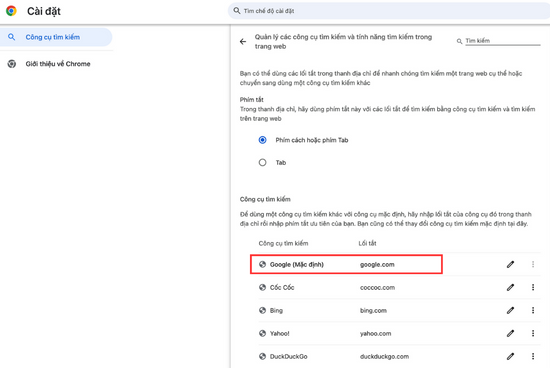The height and width of the screenshot is (368, 550).
Task: Select the Tab only radio option
Action: pyautogui.click(x=262, y=162)
